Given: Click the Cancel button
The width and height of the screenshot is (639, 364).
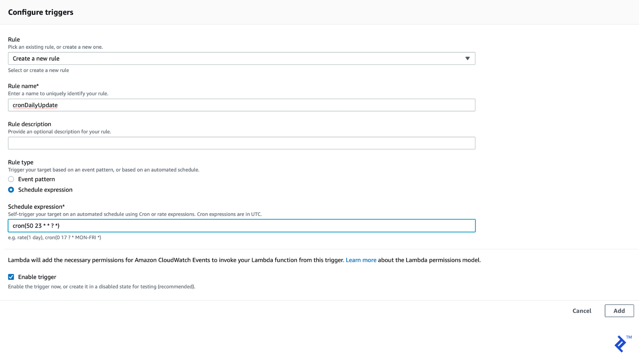Looking at the screenshot, I should 582,311.
